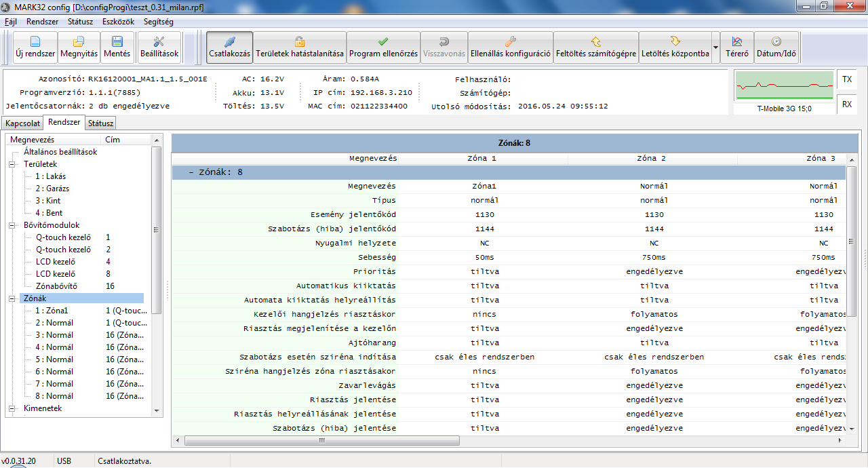Click the 'Ajtóharang' row label

click(x=372, y=343)
